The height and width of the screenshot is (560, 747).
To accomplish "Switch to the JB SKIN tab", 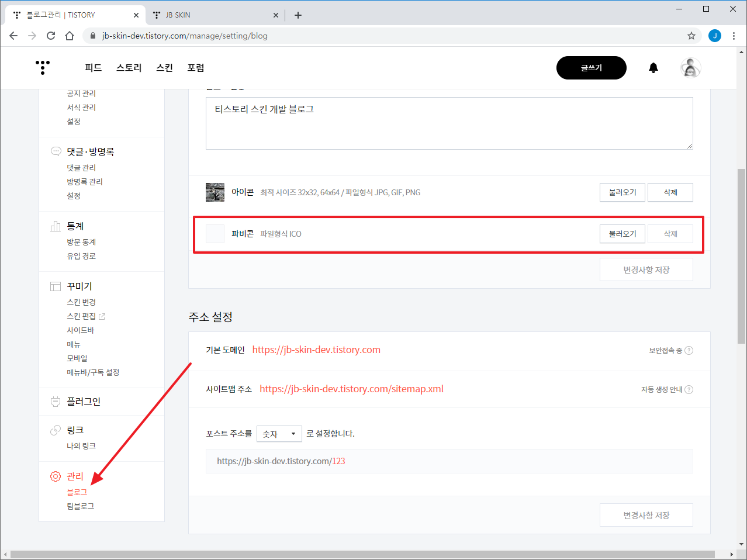I will click(215, 15).
